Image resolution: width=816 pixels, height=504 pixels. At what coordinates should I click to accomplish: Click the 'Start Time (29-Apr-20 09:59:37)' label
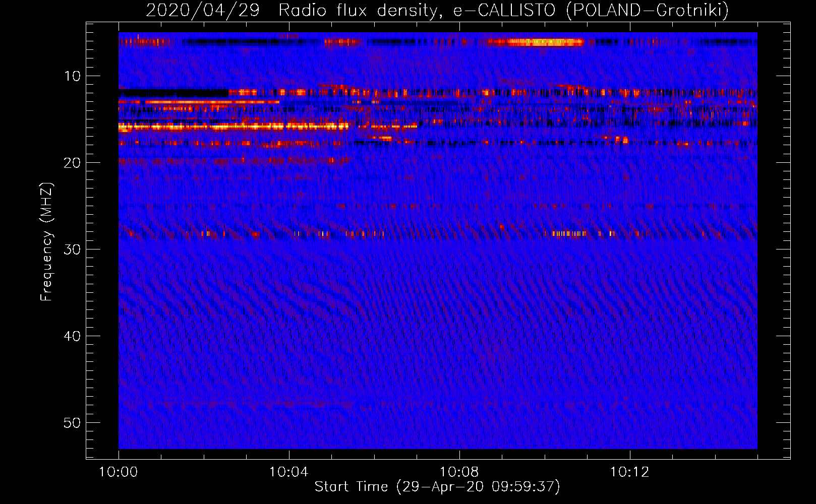point(437,487)
